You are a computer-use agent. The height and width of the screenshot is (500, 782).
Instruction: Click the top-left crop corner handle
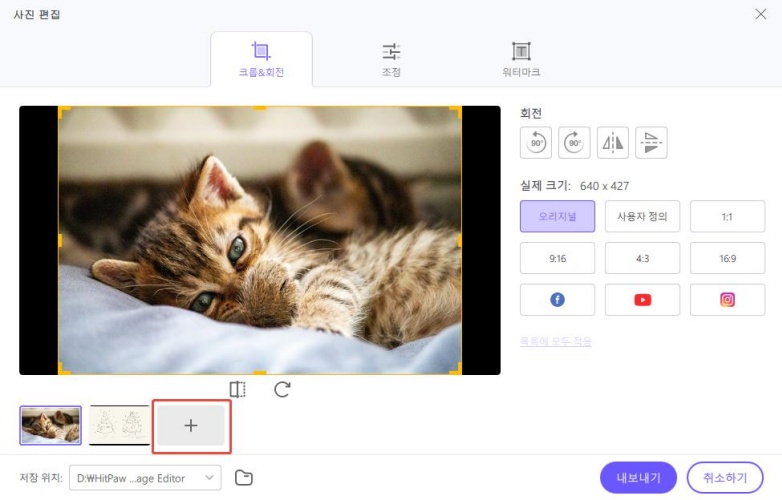pyautogui.click(x=64, y=112)
